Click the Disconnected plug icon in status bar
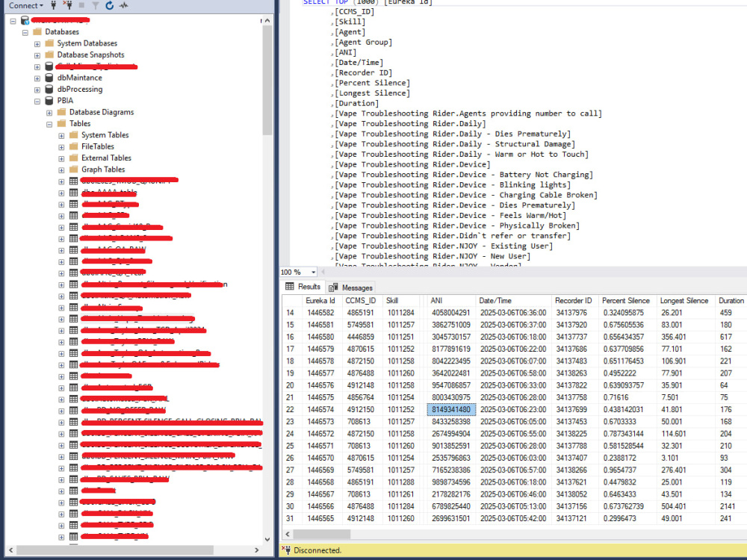Image resolution: width=747 pixels, height=560 pixels. click(x=286, y=550)
